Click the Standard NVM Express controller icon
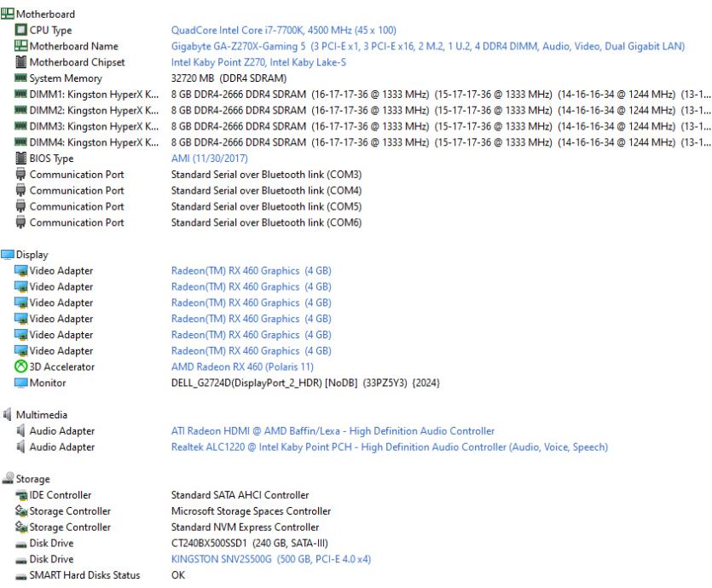 pyautogui.click(x=20, y=527)
